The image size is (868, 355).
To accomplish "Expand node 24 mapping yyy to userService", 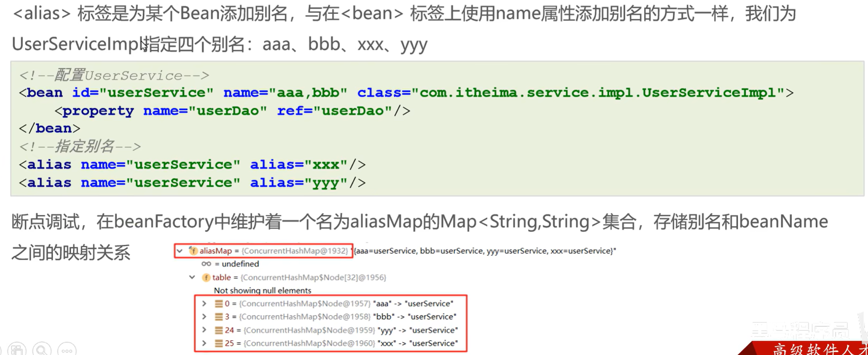I will click(x=204, y=330).
